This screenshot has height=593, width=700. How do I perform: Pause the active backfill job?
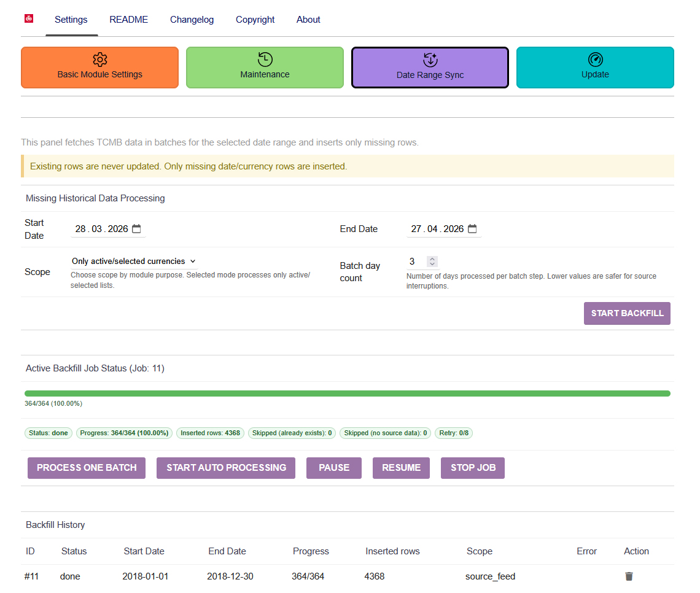(334, 468)
